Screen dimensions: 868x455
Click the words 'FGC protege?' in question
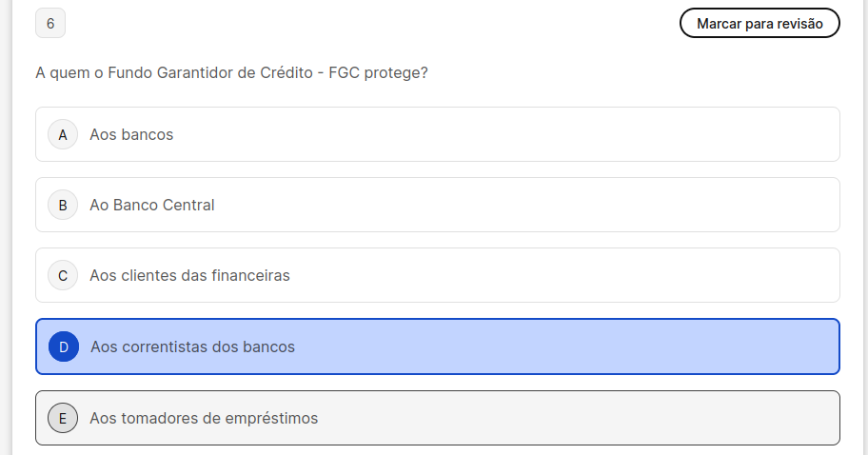[378, 72]
